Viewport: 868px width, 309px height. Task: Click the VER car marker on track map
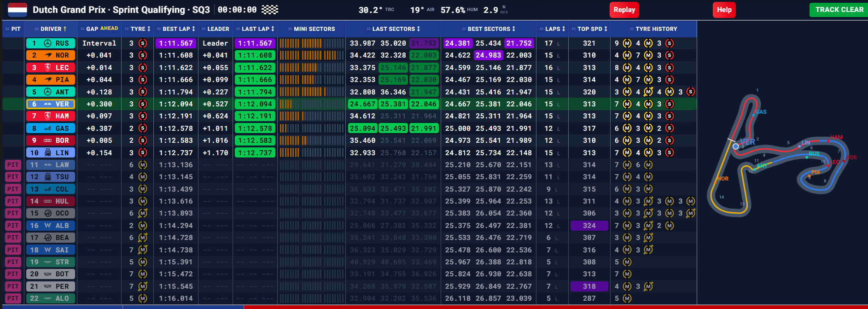(735, 146)
